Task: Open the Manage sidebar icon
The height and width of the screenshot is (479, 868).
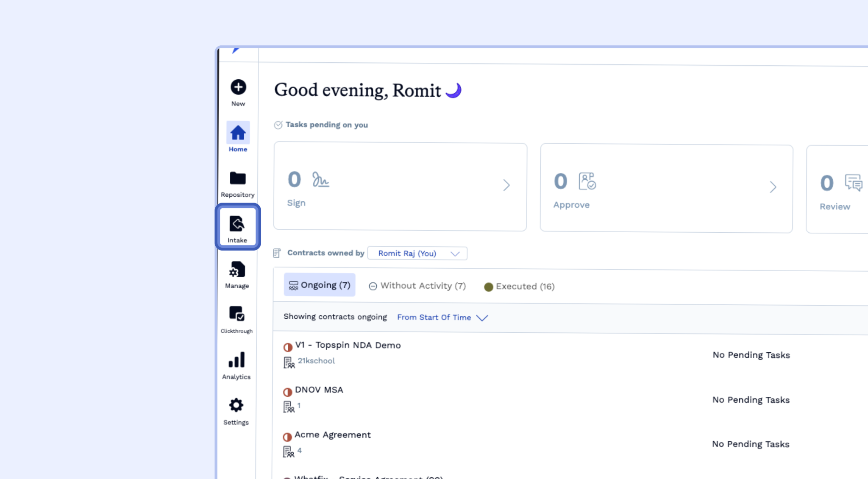Action: pos(237,270)
